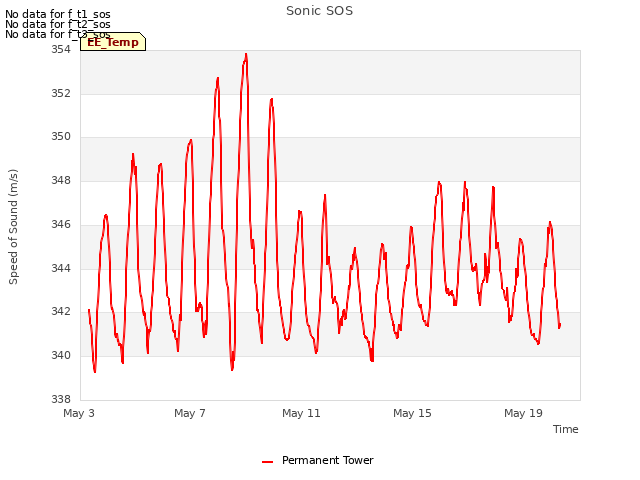Image resolution: width=640 pixels, height=480 pixels.
Task: Click the 'No data for f_t2_sos' message
Action: 58,24
